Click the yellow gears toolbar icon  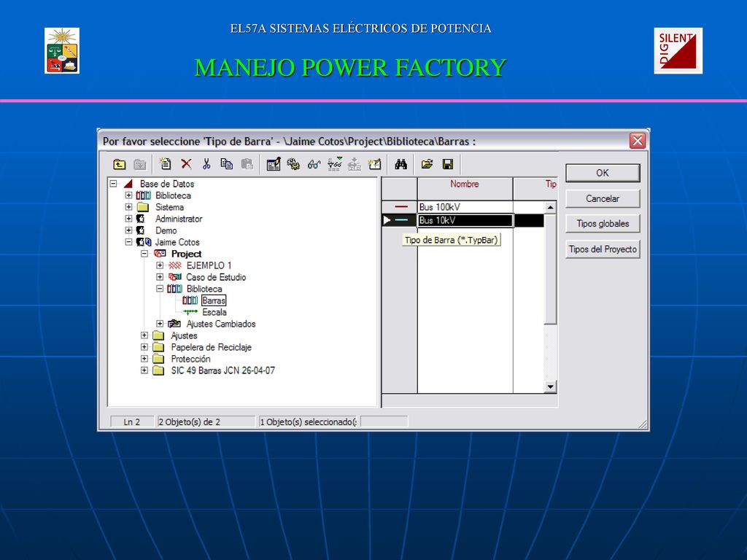point(293,164)
